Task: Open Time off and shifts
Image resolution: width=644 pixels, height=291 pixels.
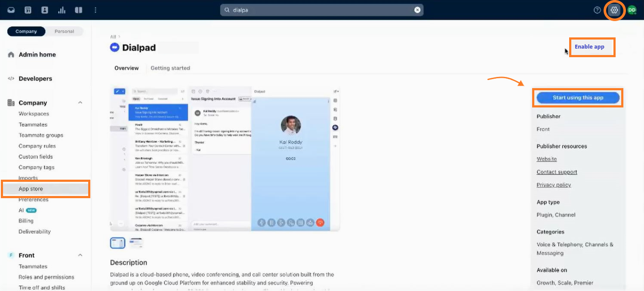Action: [42, 288]
